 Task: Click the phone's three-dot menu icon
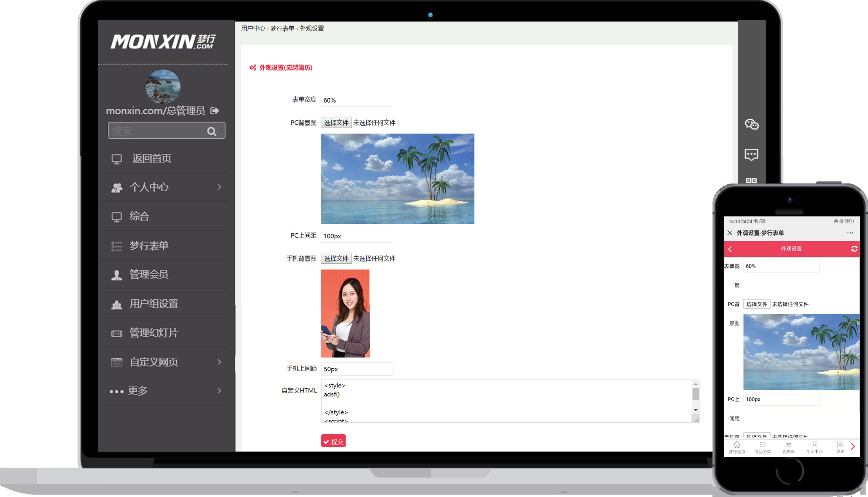pyautogui.click(x=850, y=233)
